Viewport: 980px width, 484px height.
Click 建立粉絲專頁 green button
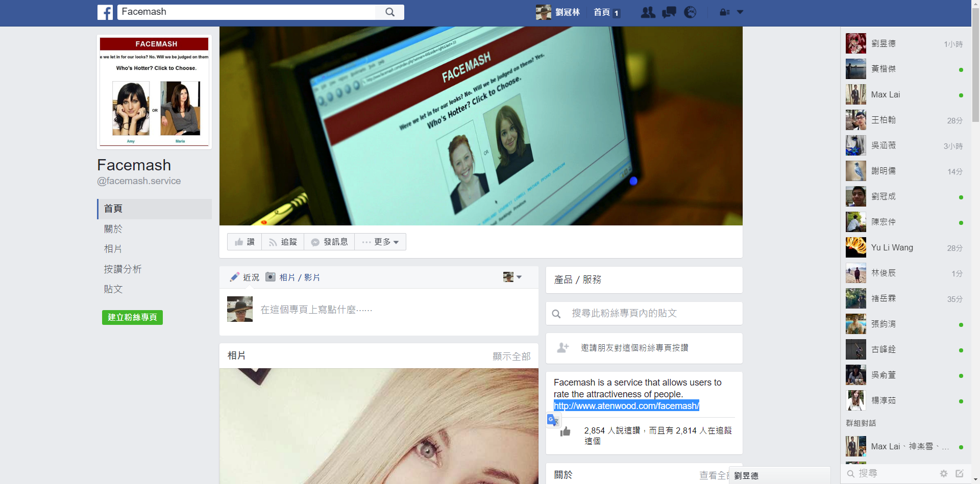[x=132, y=317]
